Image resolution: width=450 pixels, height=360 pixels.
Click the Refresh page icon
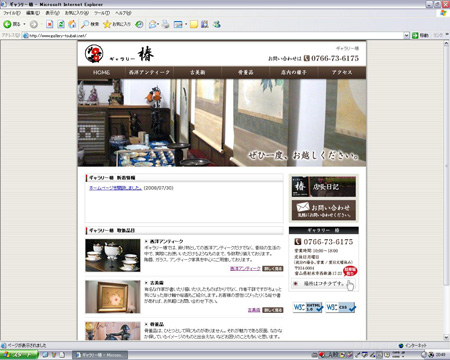tap(61, 24)
